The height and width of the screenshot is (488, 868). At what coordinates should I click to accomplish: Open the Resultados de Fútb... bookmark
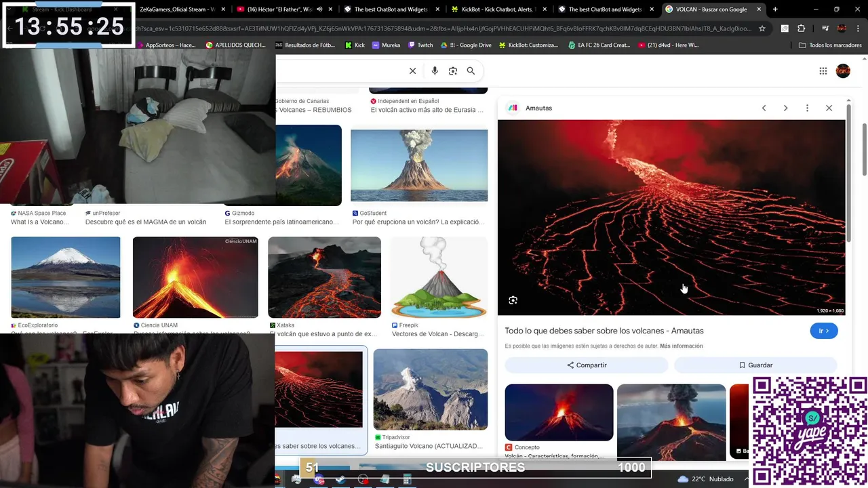305,45
